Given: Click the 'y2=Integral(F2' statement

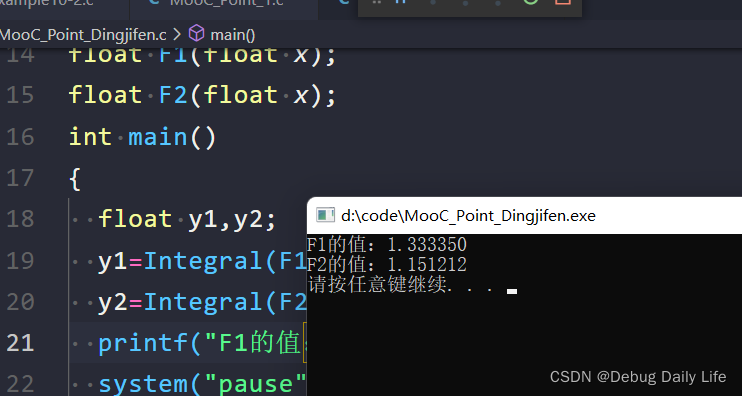Looking at the screenshot, I should point(203,302).
